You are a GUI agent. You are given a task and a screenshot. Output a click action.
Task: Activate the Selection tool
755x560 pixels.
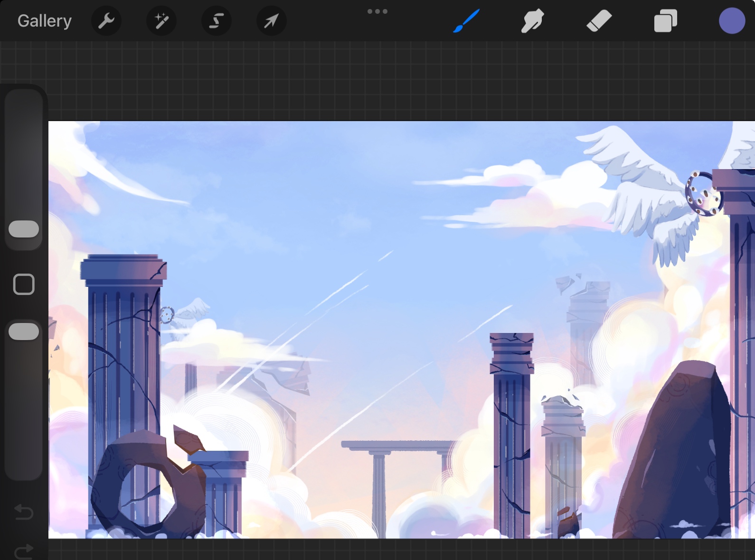(217, 21)
